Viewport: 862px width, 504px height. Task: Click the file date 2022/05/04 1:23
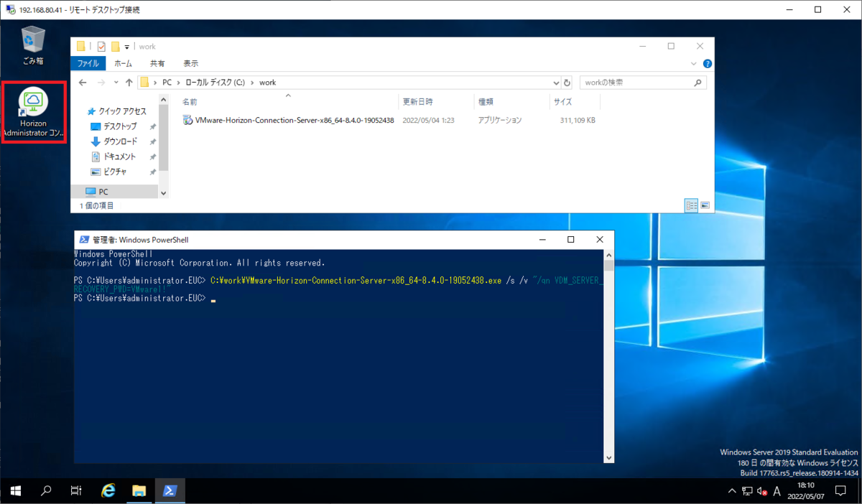(x=428, y=120)
